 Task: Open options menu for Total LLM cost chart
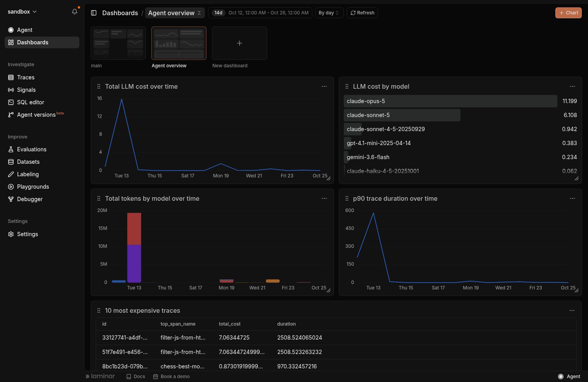tap(324, 86)
